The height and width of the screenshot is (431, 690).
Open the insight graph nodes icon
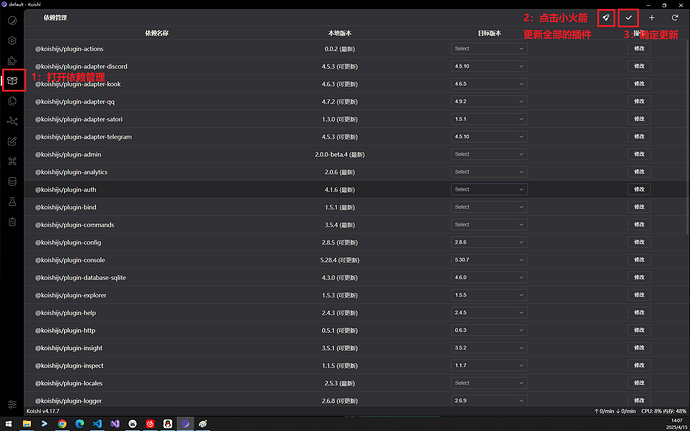pyautogui.click(x=12, y=121)
